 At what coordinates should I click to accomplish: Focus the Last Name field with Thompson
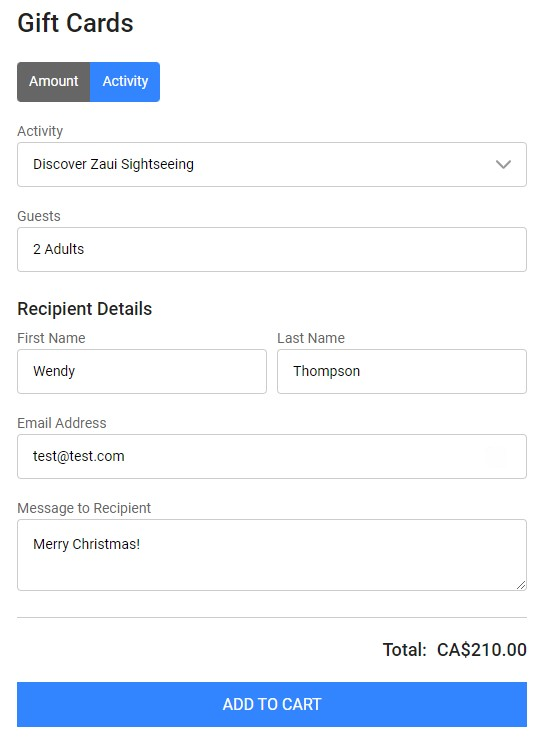click(402, 372)
